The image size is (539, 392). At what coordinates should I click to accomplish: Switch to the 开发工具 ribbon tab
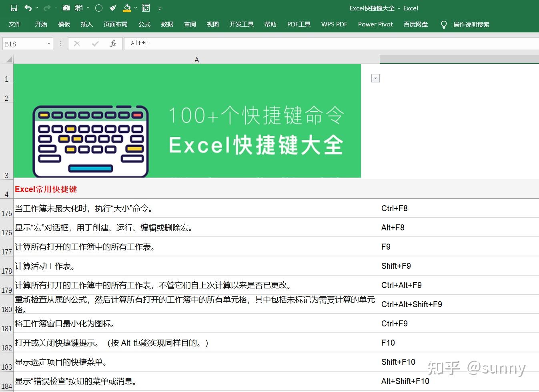pyautogui.click(x=242, y=24)
